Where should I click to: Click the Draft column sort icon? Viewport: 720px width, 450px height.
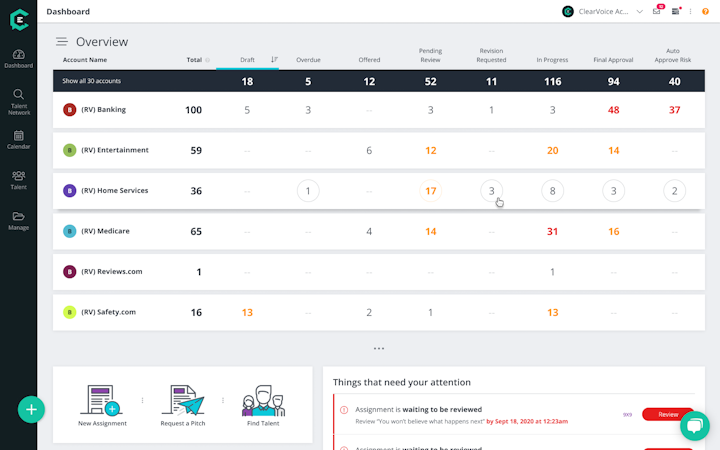274,59
